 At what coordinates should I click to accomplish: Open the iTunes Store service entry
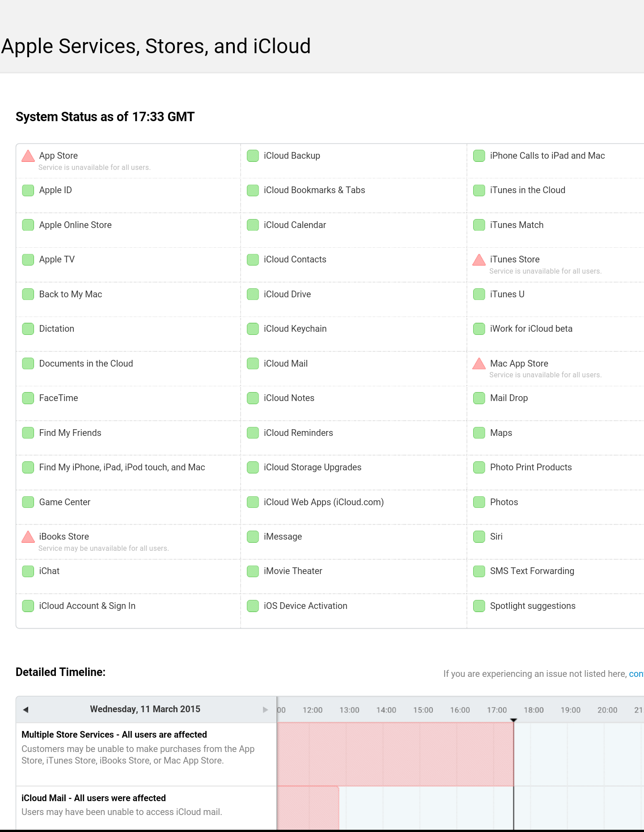[515, 259]
